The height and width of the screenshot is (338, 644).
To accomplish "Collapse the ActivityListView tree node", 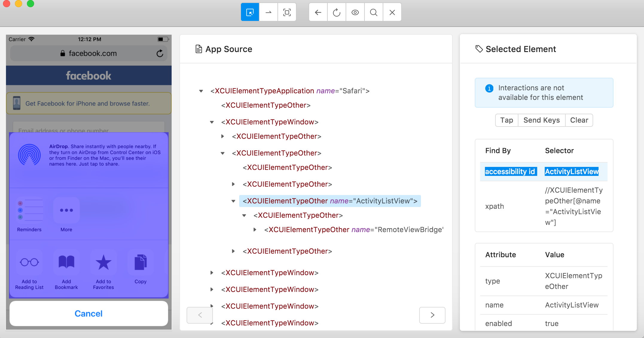I will tap(234, 201).
